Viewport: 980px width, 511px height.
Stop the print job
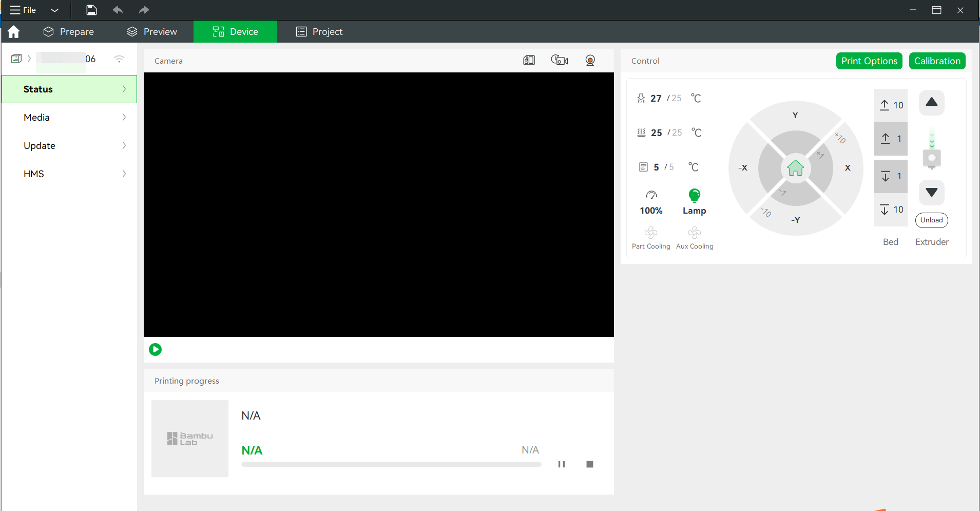point(590,464)
